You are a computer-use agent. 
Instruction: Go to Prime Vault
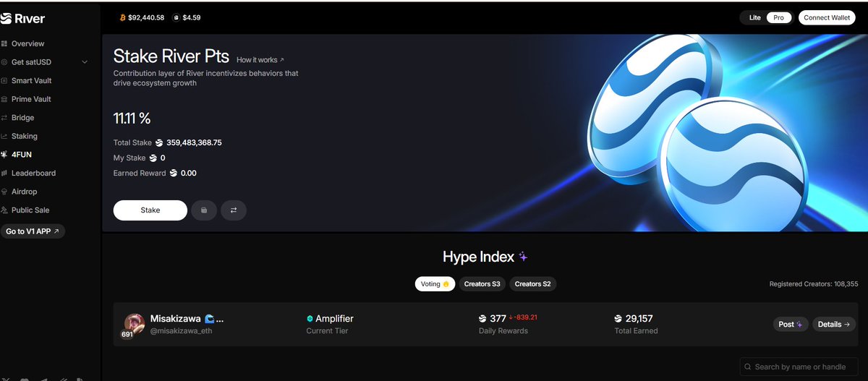(31, 99)
